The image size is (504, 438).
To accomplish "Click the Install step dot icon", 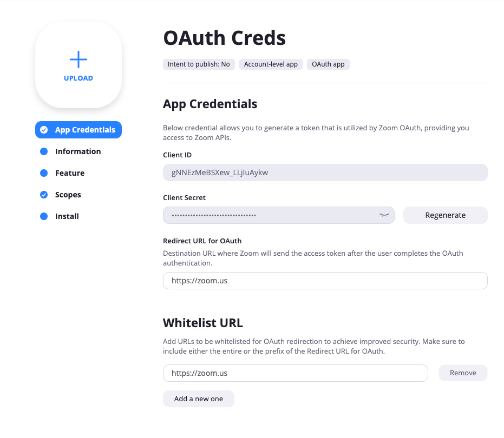I will (44, 216).
